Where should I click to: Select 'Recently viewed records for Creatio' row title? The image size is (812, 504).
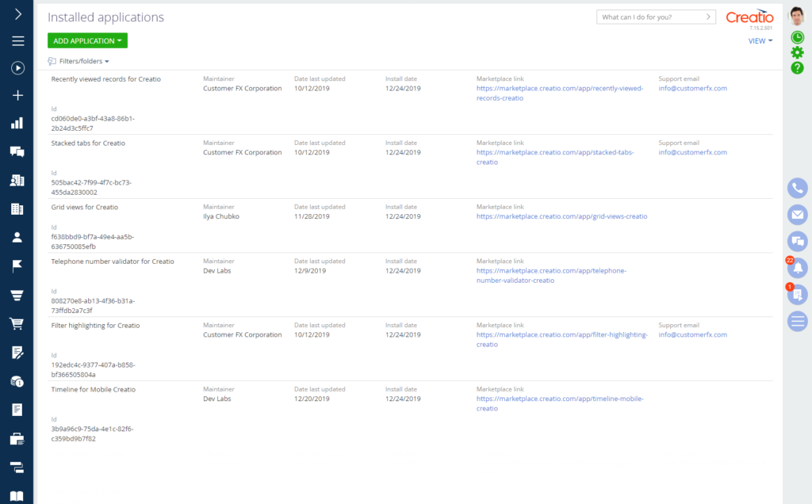(106, 79)
